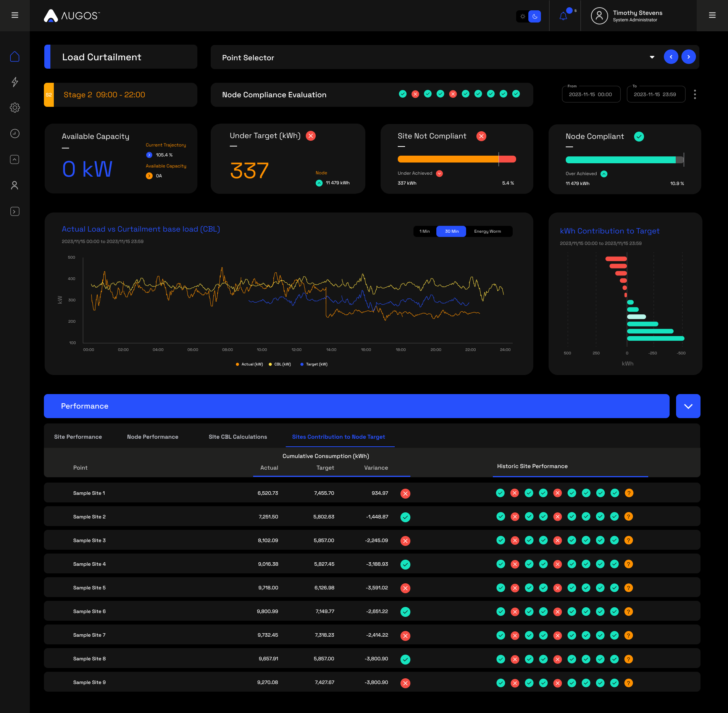Click the boxed chevron-right sidebar icon
The height and width of the screenshot is (713, 728).
pos(15,211)
